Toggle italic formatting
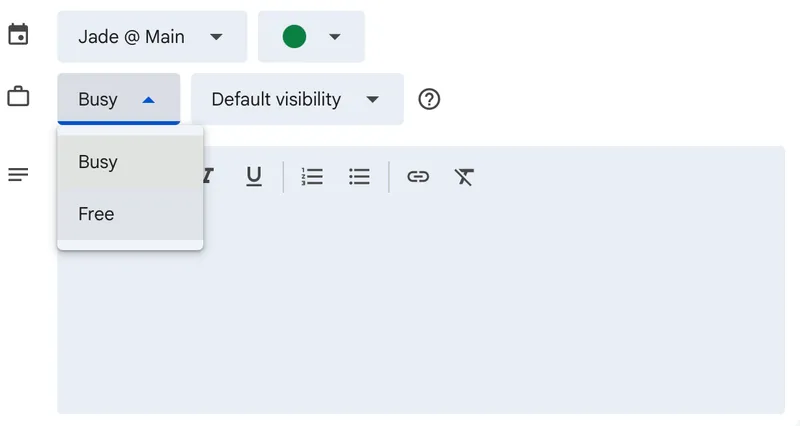Image resolution: width=800 pixels, height=426 pixels. pyautogui.click(x=208, y=177)
